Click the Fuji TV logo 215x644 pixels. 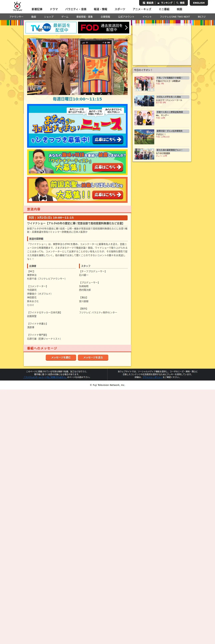click(x=18, y=7)
